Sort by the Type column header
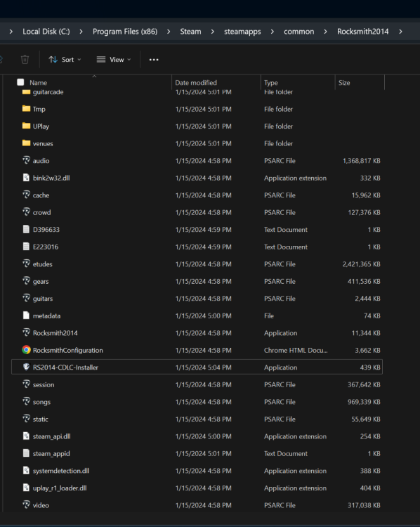The image size is (420, 527). pyautogui.click(x=271, y=83)
